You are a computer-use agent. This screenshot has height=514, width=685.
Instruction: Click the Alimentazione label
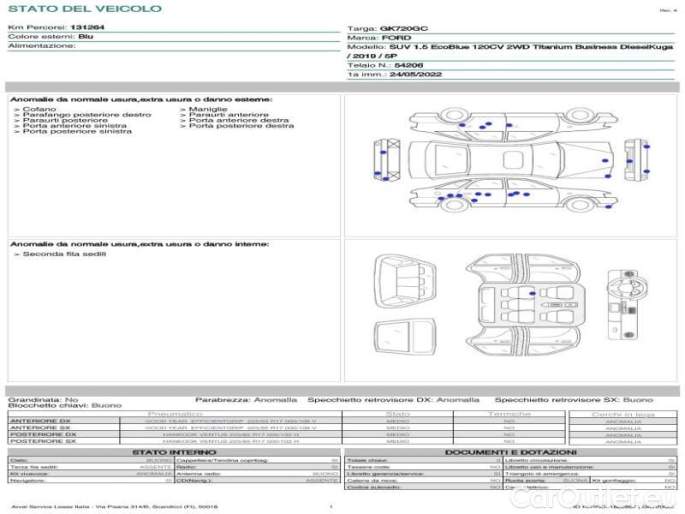[x=42, y=46]
